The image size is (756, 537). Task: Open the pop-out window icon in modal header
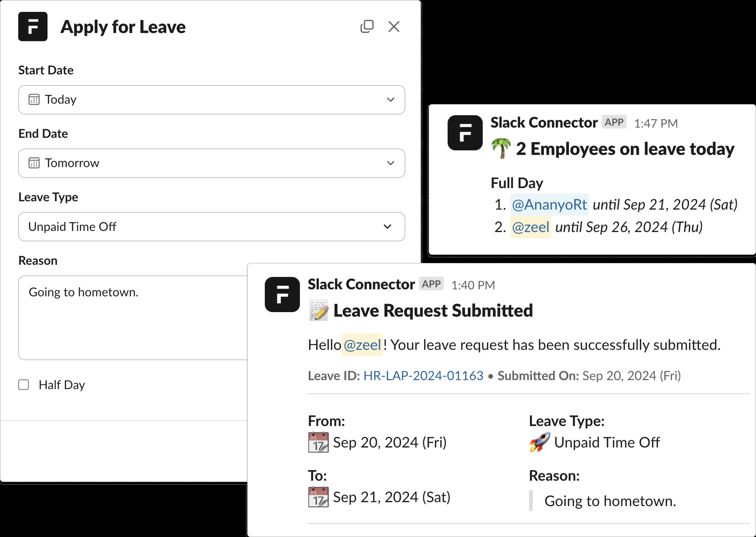pos(367,26)
